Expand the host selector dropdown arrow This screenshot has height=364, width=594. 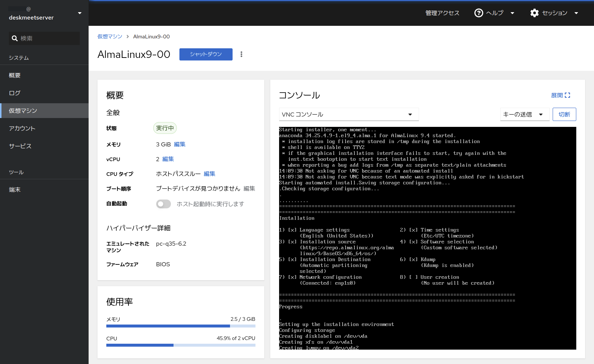click(80, 13)
